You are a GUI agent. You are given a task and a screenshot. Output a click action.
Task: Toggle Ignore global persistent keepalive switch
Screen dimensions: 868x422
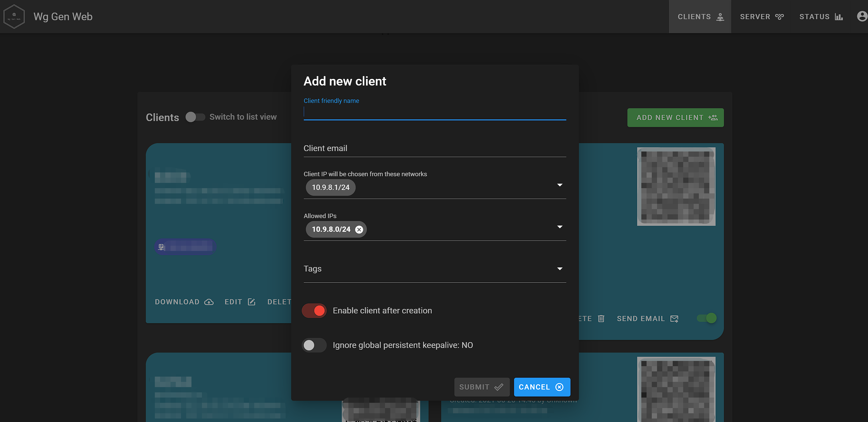coord(314,345)
